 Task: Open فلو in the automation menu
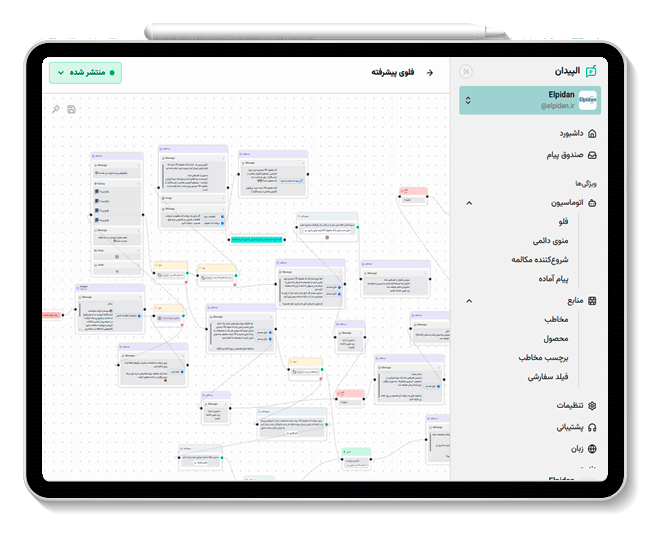pyautogui.click(x=563, y=221)
